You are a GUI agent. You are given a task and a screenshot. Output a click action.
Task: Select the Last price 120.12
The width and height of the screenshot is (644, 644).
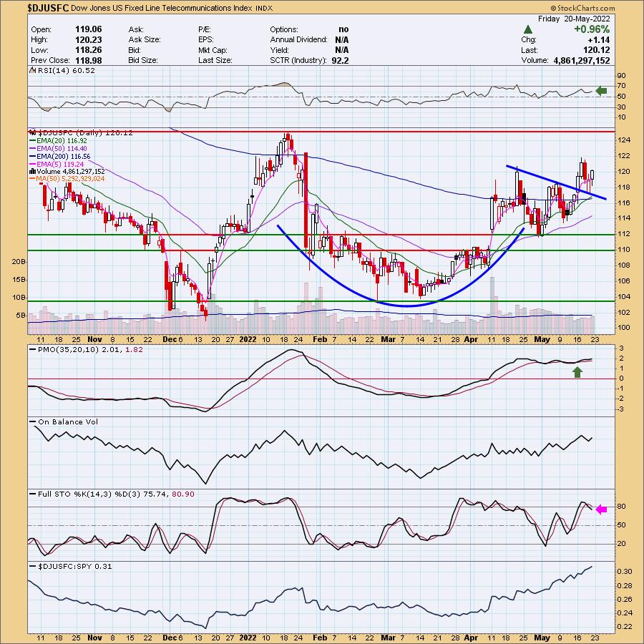tap(597, 50)
